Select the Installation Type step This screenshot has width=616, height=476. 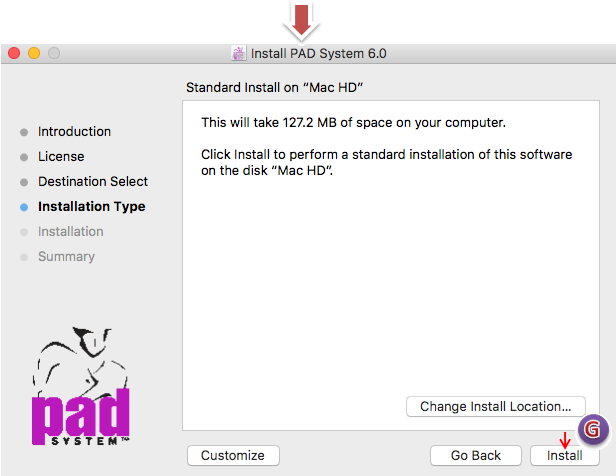tap(91, 207)
